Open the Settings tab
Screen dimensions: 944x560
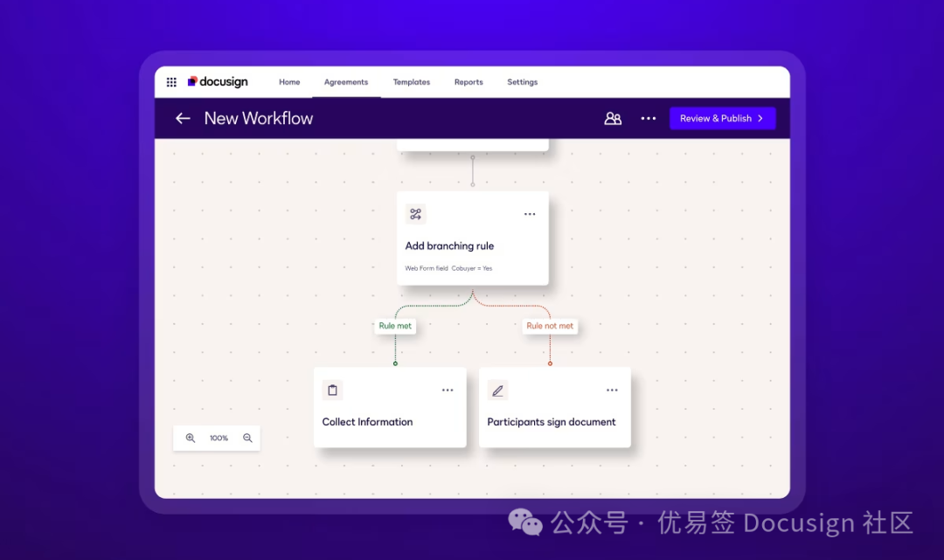(522, 82)
